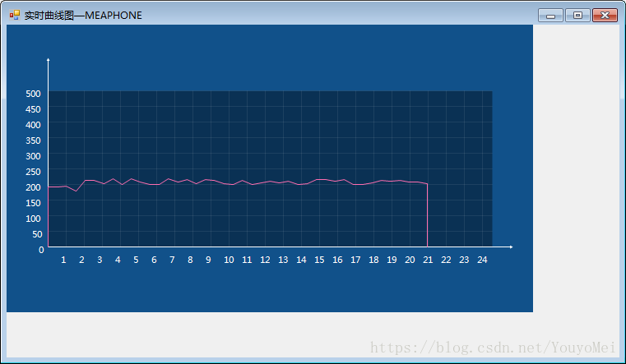Click the X-axis label 21
Image resolution: width=626 pixels, height=364 pixels.
pos(428,260)
